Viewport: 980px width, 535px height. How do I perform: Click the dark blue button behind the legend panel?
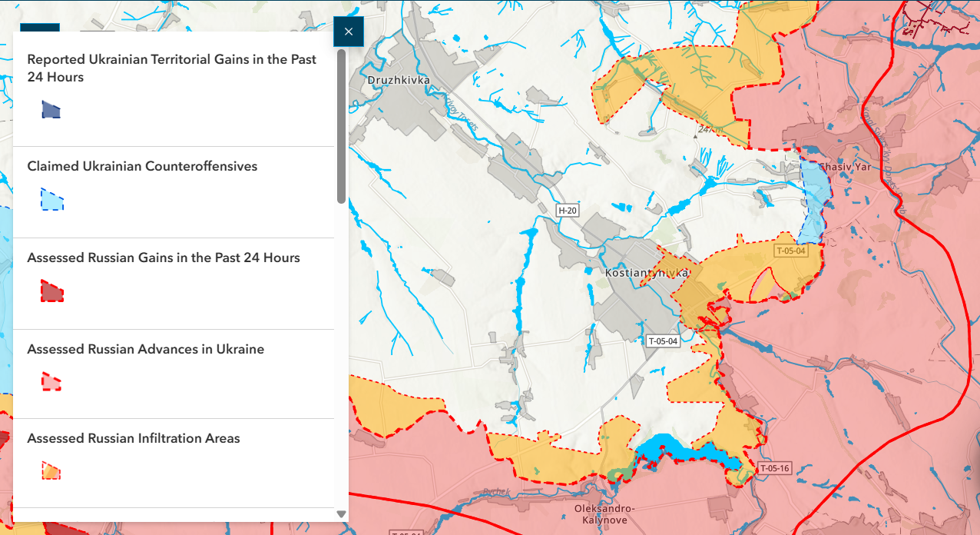[39, 28]
